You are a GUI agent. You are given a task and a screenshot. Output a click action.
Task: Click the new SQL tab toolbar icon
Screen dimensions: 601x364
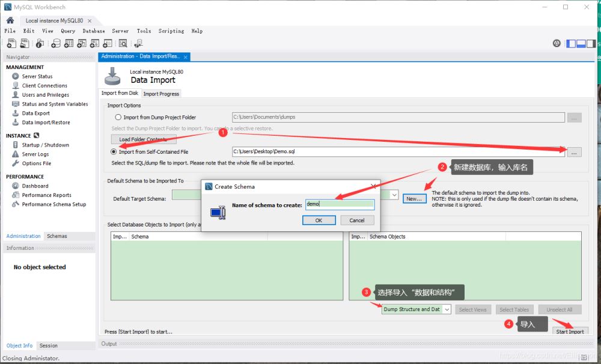[11, 43]
